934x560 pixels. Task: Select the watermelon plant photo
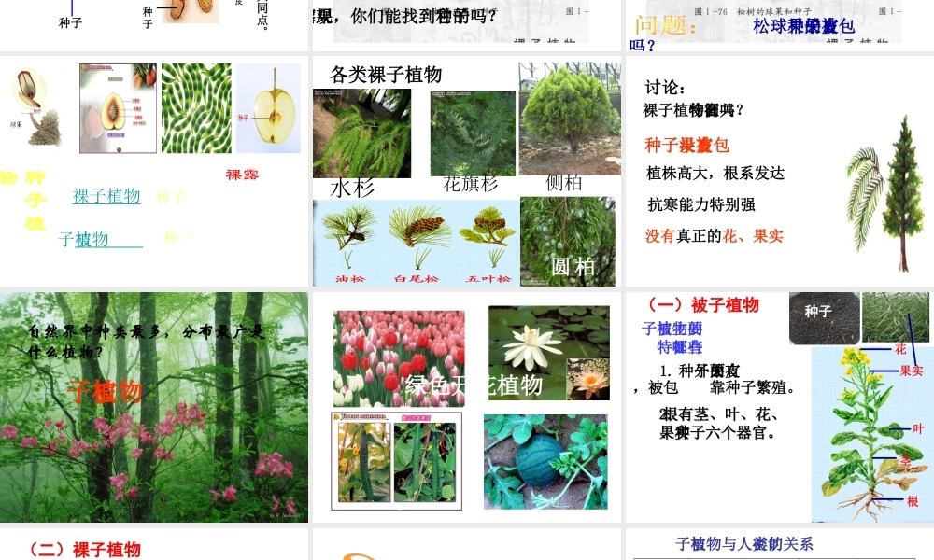[545, 462]
